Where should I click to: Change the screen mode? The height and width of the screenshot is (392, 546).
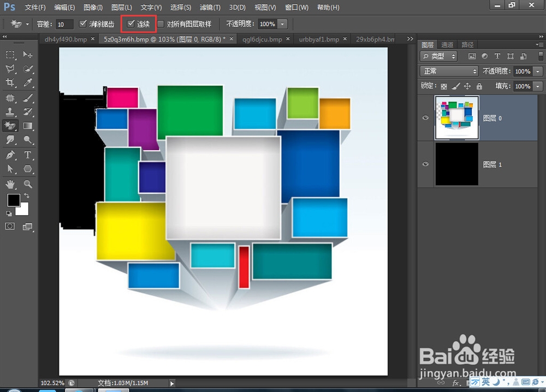point(27,227)
